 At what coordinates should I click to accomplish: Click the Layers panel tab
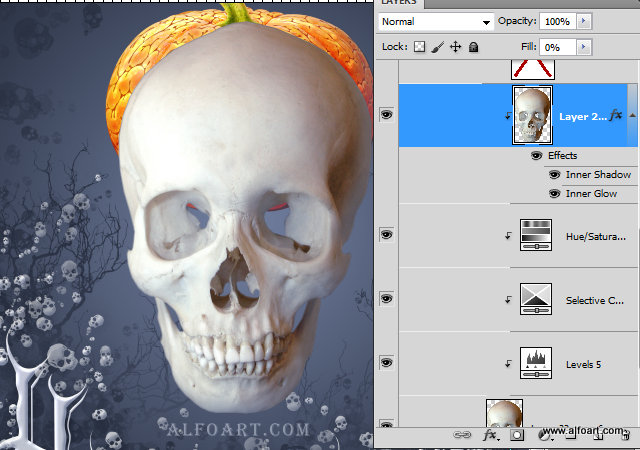click(x=398, y=3)
